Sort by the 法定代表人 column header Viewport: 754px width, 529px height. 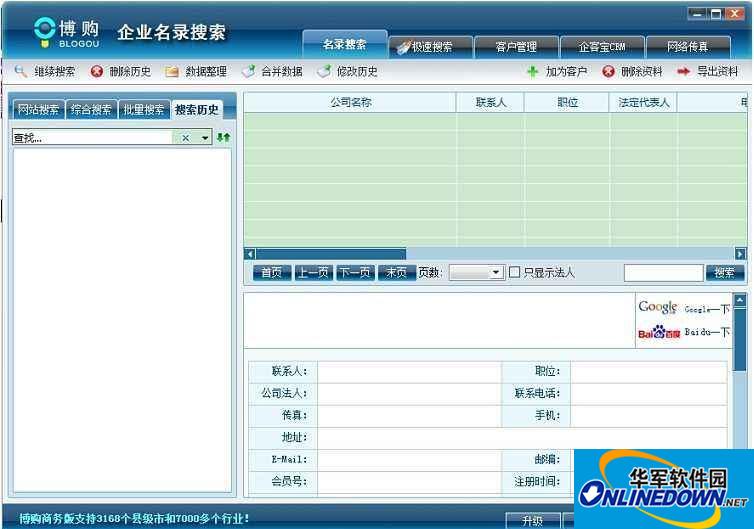pyautogui.click(x=643, y=102)
